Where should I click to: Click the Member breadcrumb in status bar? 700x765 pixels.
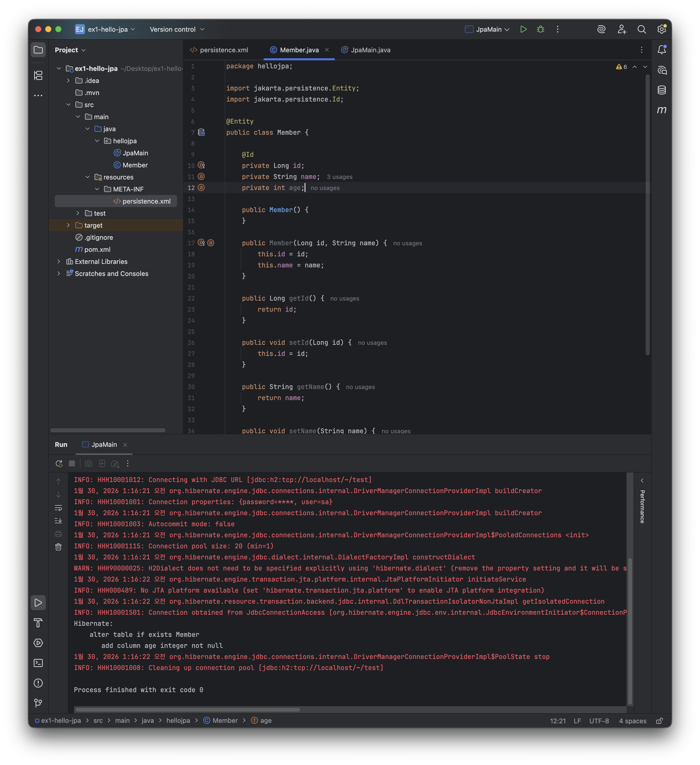225,721
